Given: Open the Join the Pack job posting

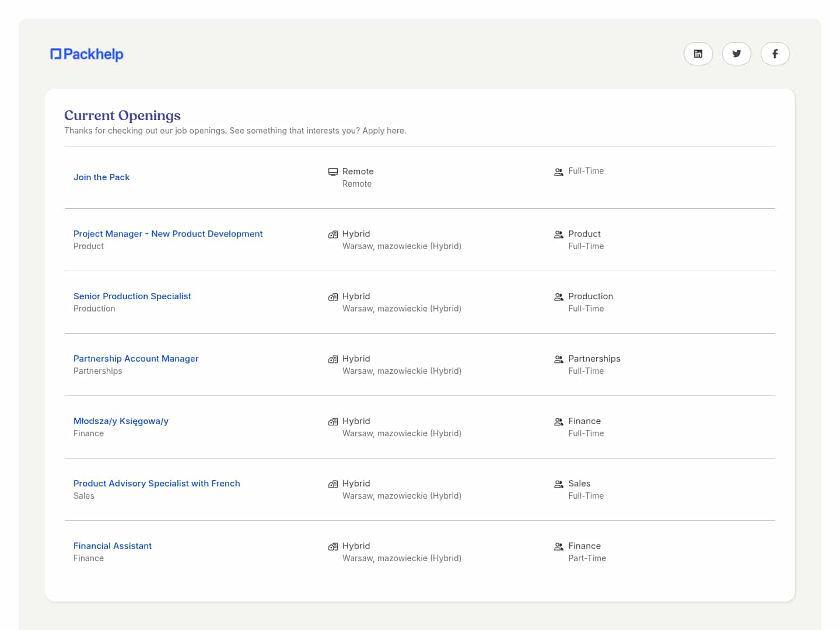Looking at the screenshot, I should pos(101,177).
